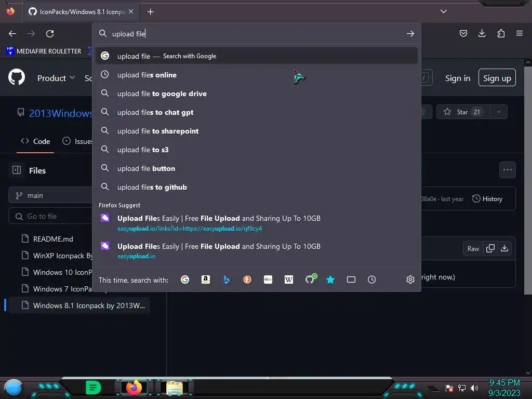Open README.md in the file tree
This screenshot has height=399, width=532.
click(53, 239)
